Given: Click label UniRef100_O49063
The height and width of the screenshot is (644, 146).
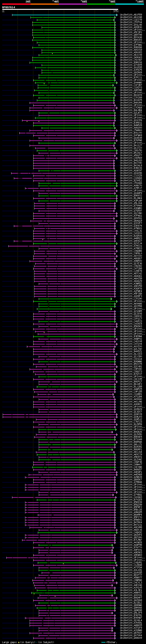Looking at the screenshot, I should [x=131, y=58].
